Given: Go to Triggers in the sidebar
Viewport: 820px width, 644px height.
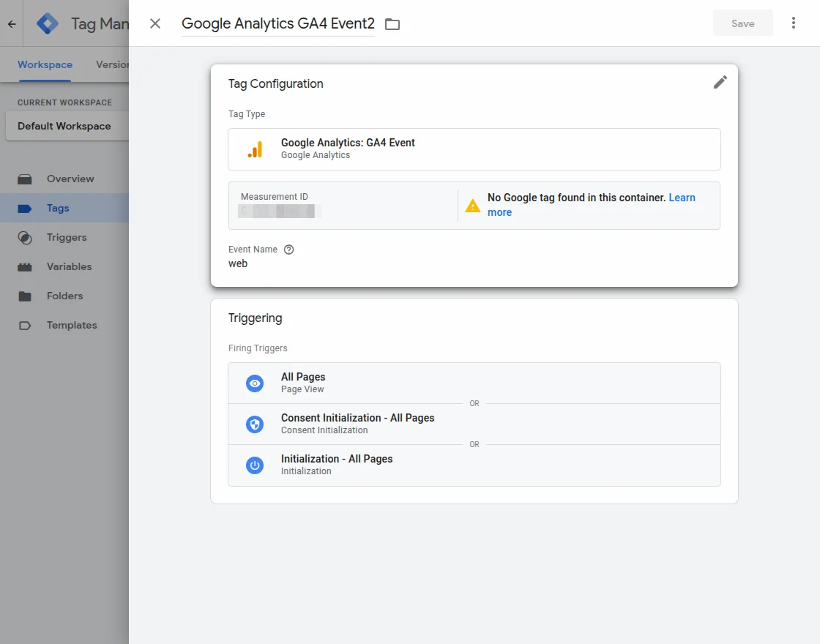Looking at the screenshot, I should click(66, 237).
